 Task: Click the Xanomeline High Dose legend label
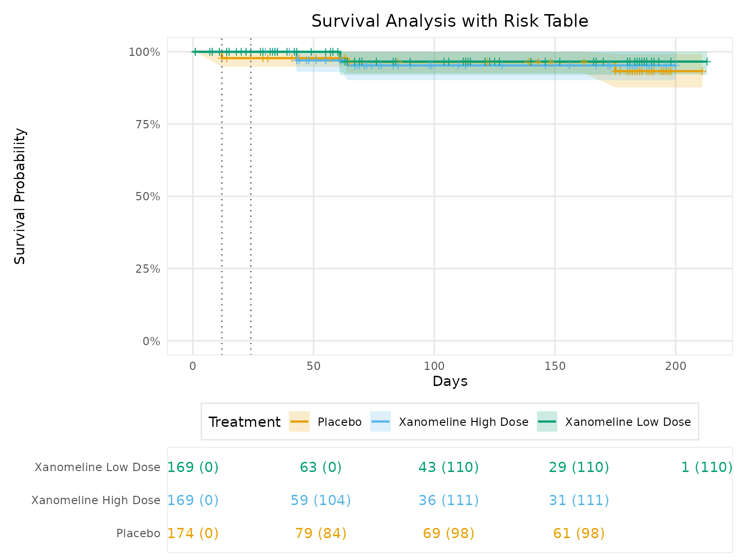coord(463,422)
